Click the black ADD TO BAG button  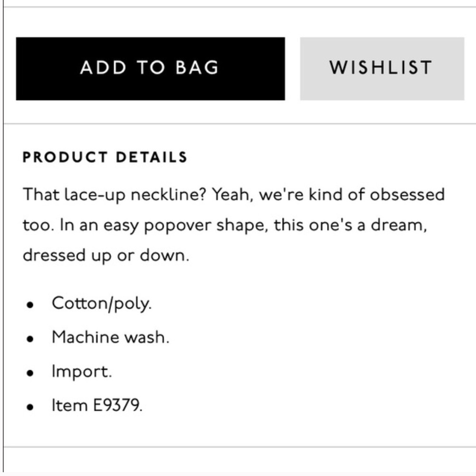pyautogui.click(x=150, y=69)
